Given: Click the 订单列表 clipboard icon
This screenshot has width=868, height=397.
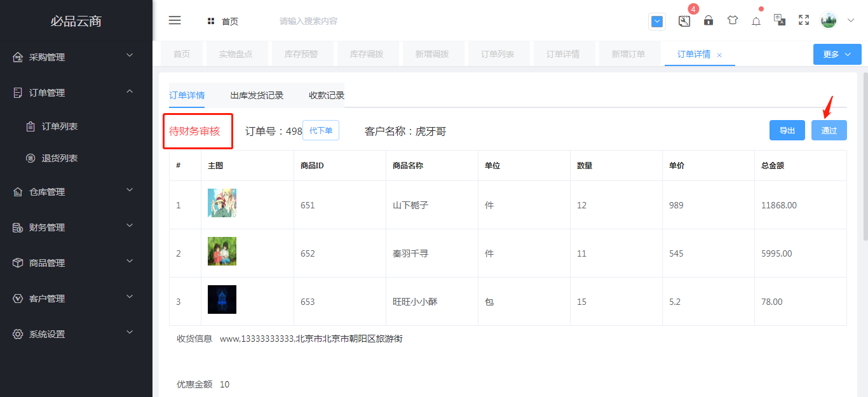Looking at the screenshot, I should point(30,126).
